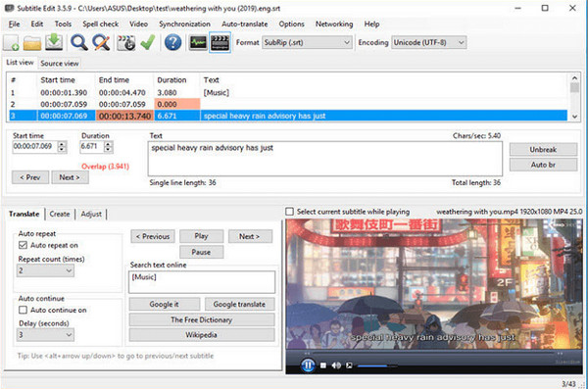Open the Edit menu

[x=37, y=24]
